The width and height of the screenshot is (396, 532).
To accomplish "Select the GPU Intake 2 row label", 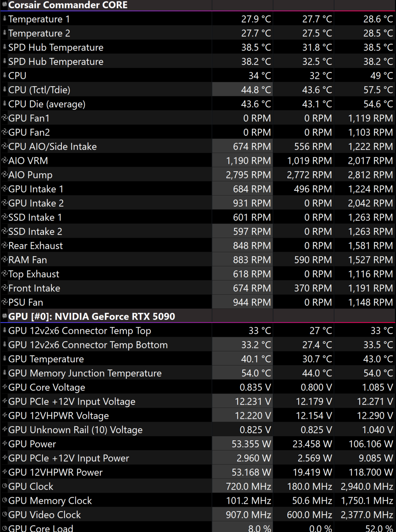I will click(36, 203).
